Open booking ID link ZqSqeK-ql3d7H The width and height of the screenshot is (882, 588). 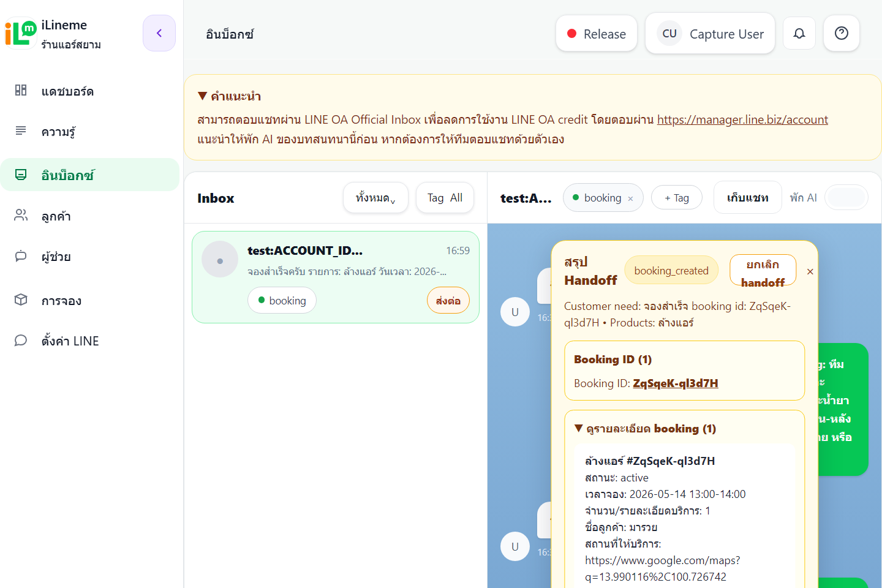(676, 383)
